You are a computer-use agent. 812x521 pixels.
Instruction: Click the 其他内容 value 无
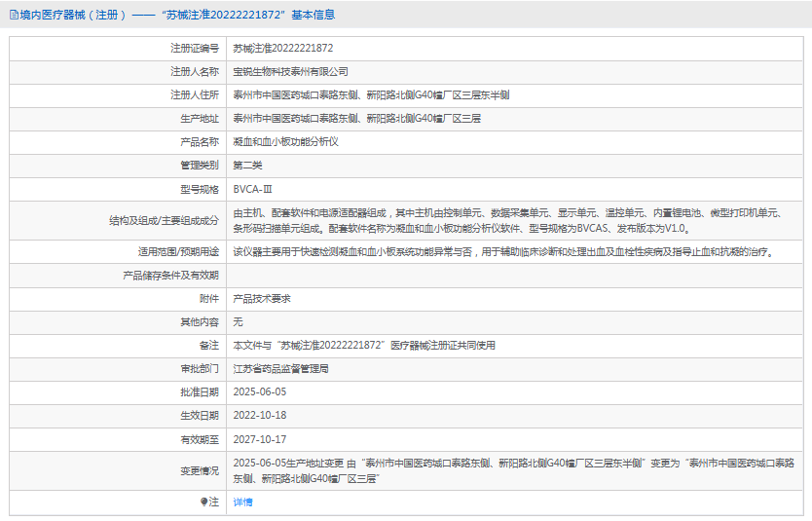(x=238, y=322)
